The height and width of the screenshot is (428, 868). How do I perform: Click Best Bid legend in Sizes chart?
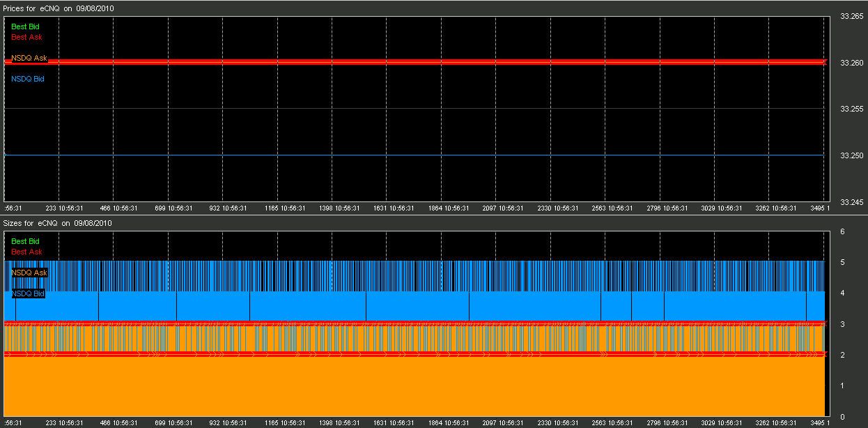pyautogui.click(x=25, y=241)
